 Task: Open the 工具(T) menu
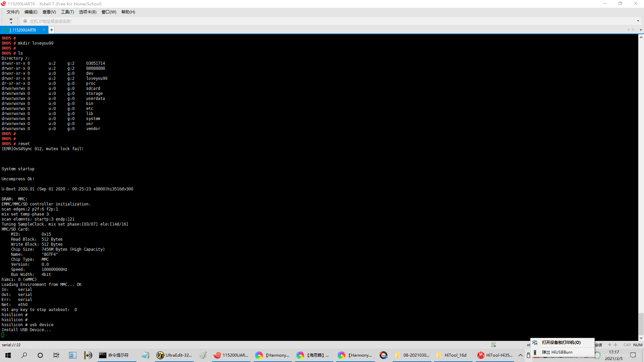click(x=67, y=12)
